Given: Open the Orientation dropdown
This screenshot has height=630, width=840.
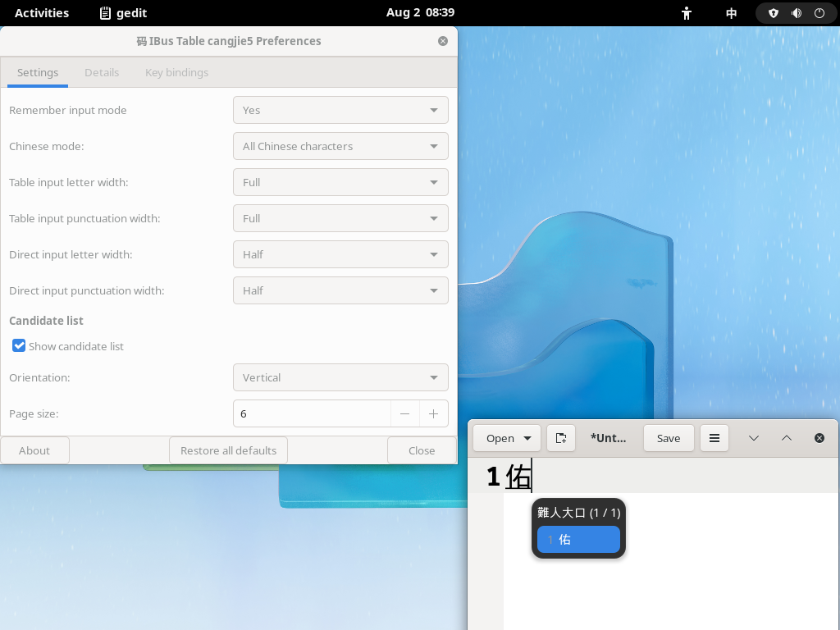Looking at the screenshot, I should click(340, 378).
